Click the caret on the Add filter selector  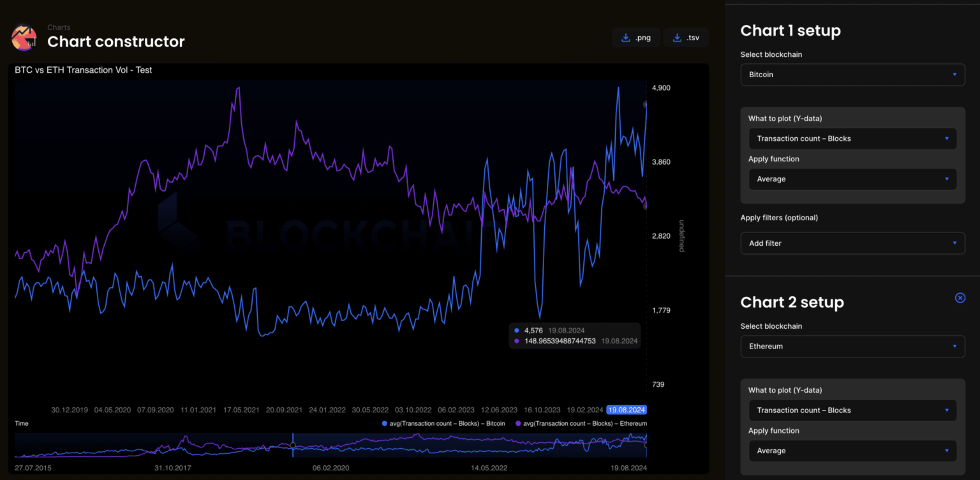[956, 243]
